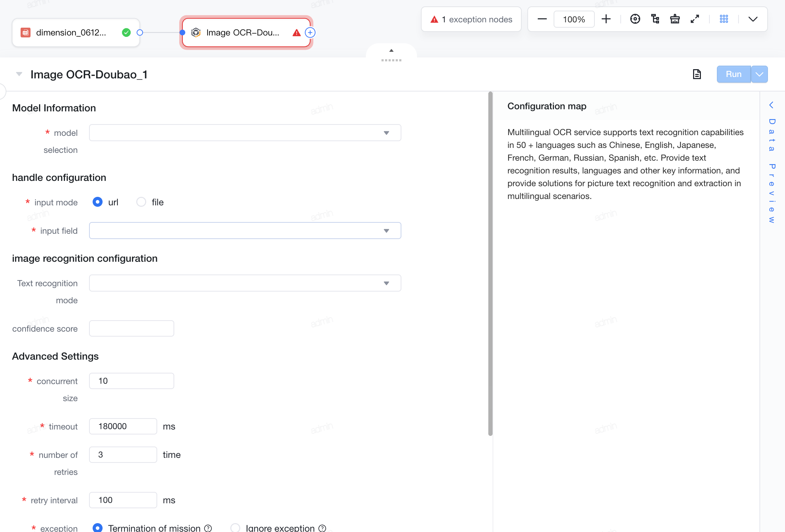The image size is (785, 532).
Task: Add a node via the plus on Image OCR node
Action: point(310,33)
